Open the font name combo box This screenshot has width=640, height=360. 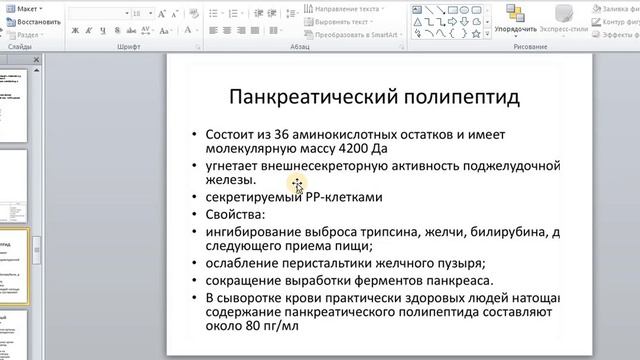pos(99,14)
